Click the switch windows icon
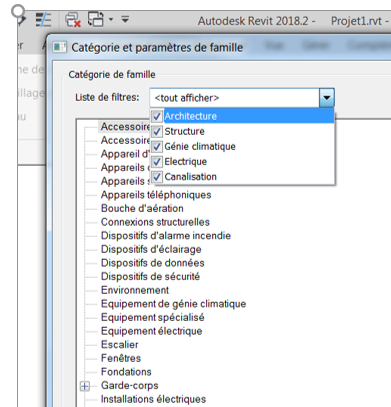 (96, 19)
